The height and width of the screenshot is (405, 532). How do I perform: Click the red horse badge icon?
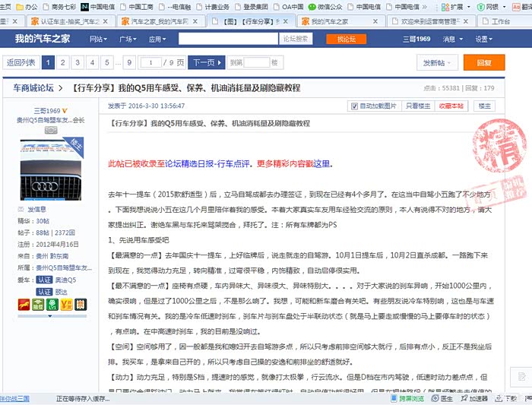pyautogui.click(x=24, y=305)
